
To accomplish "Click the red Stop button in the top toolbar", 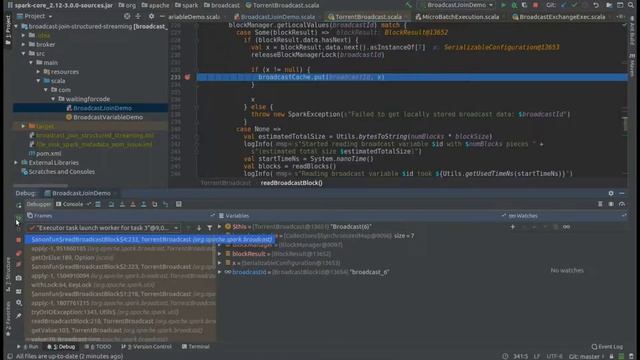I will (536, 5).
